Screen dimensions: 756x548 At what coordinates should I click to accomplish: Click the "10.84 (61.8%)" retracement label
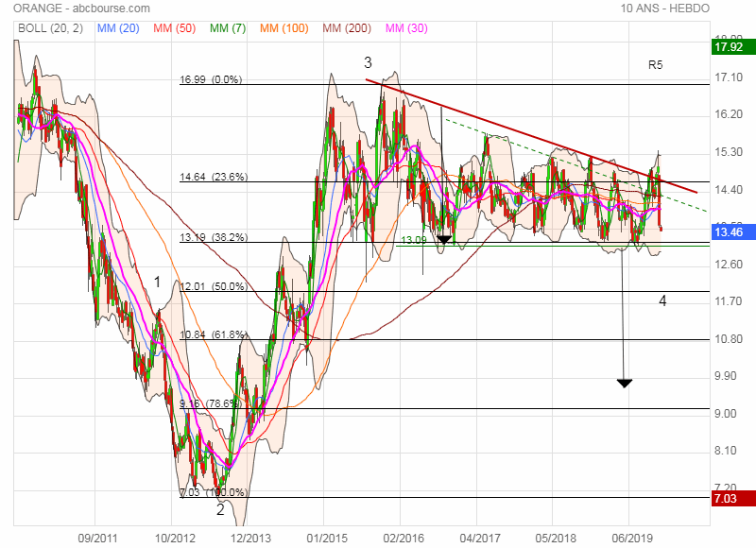[214, 334]
